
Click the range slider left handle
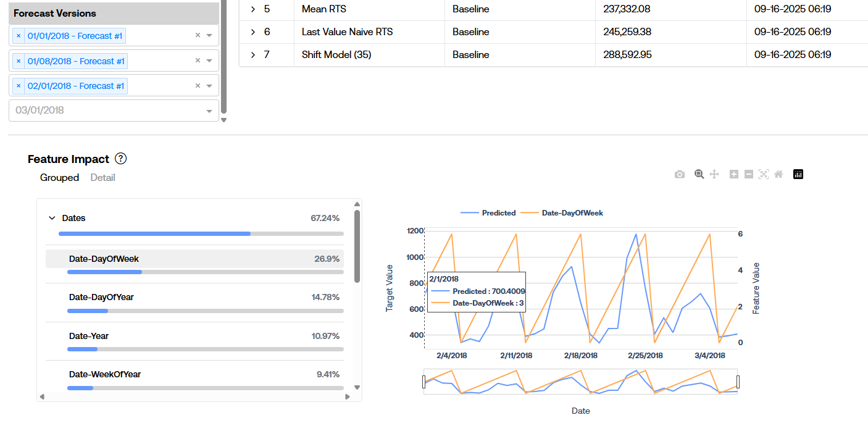pyautogui.click(x=424, y=382)
